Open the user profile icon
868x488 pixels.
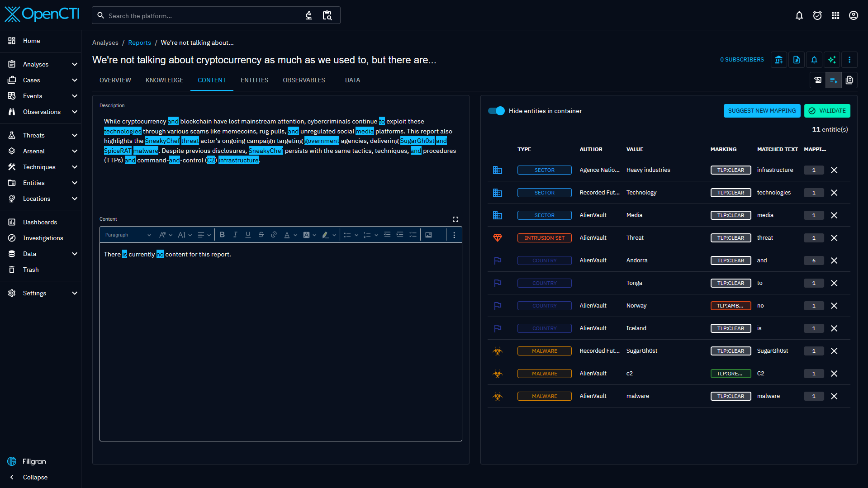pyautogui.click(x=853, y=16)
